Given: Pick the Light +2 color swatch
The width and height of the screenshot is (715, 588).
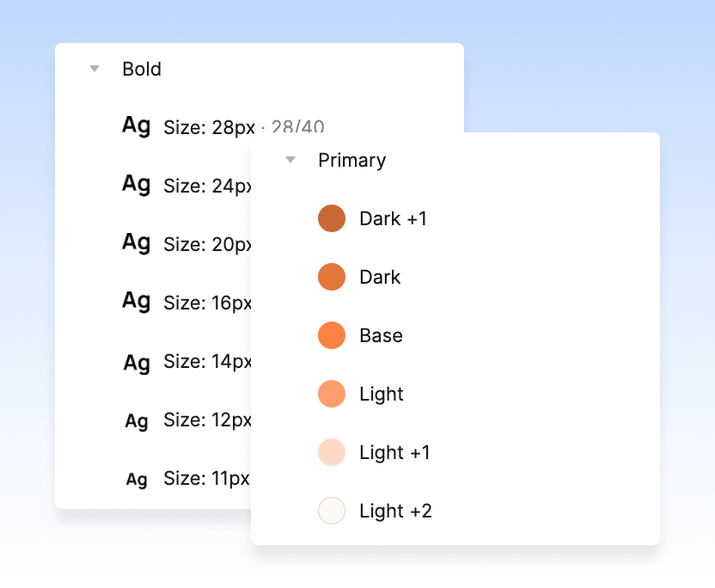Looking at the screenshot, I should coord(332,511).
